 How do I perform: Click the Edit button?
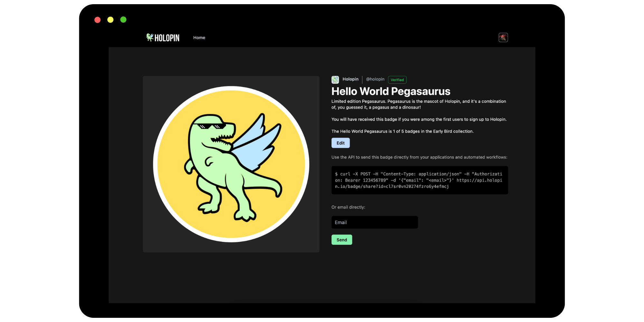pyautogui.click(x=340, y=143)
